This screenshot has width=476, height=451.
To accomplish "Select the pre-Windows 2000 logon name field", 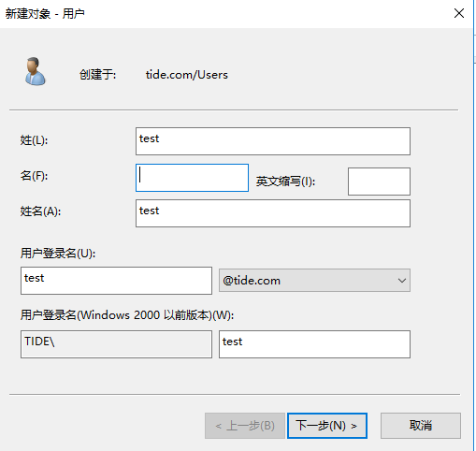I will (x=314, y=344).
